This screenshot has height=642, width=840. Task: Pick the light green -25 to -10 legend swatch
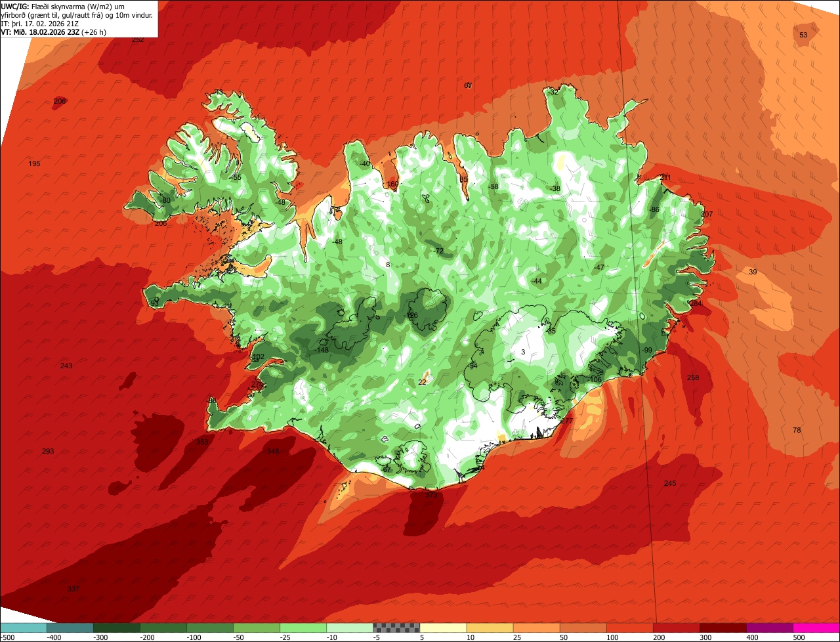(303, 628)
